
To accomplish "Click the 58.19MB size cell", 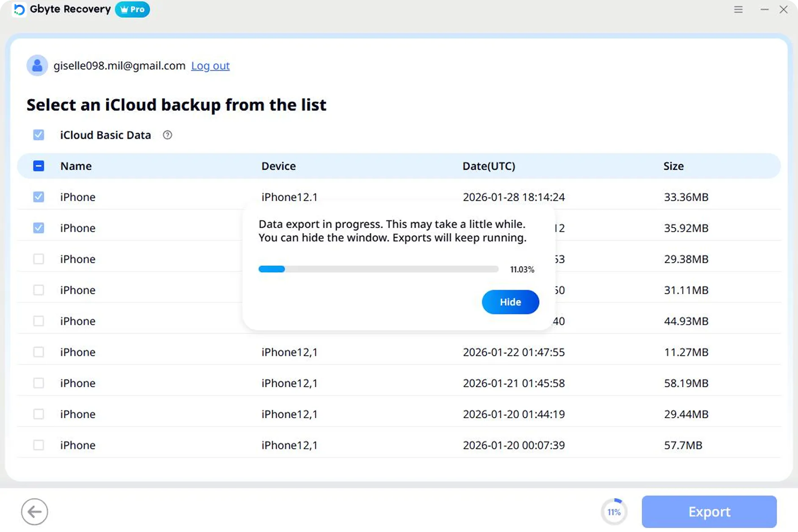I will coord(686,383).
